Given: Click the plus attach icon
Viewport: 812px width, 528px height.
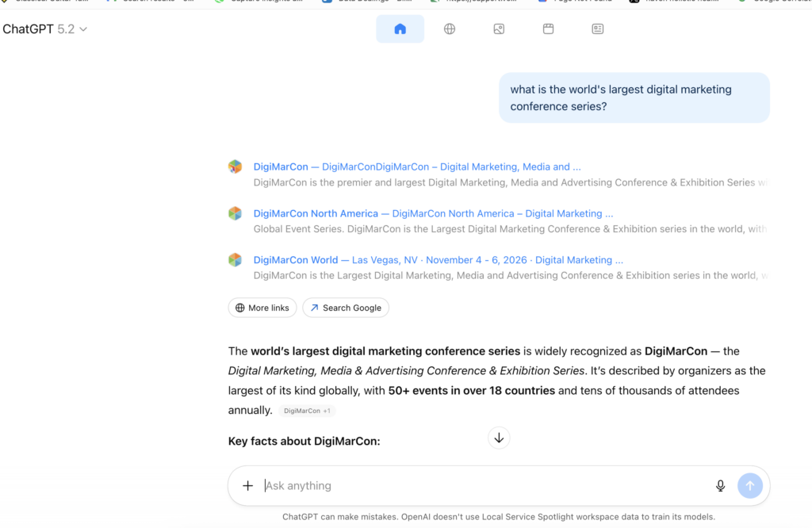Looking at the screenshot, I should (247, 486).
